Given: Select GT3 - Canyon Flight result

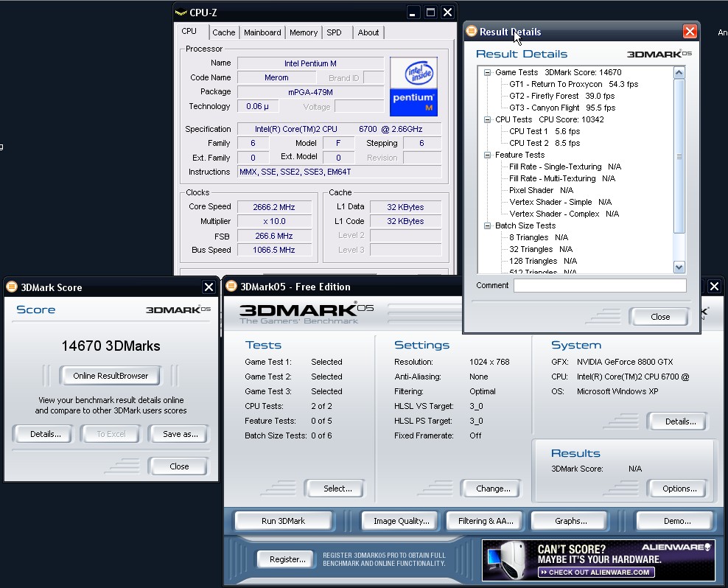Looking at the screenshot, I should [x=562, y=108].
